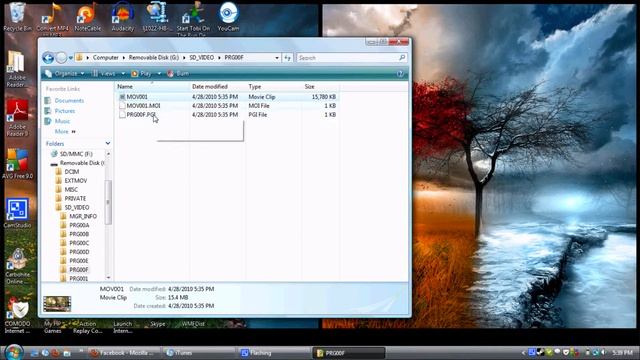Screen dimensions: 640x360
Task: Click the arrow after Computer in the address bar
Action: [x=124, y=58]
